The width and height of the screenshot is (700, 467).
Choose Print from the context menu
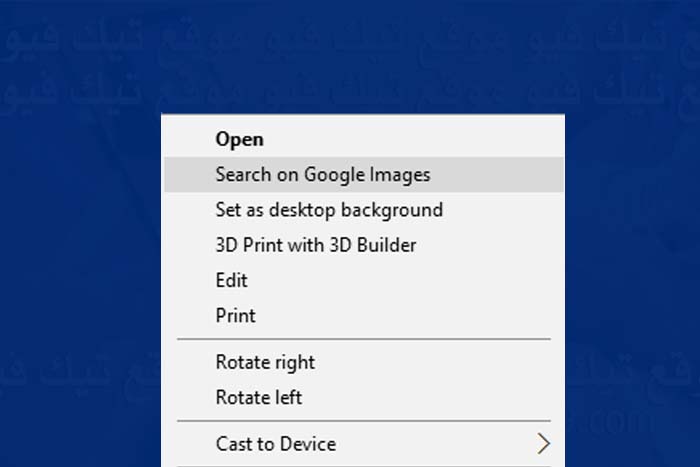point(364,316)
